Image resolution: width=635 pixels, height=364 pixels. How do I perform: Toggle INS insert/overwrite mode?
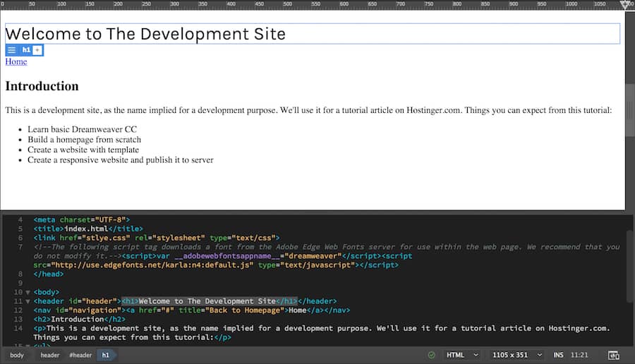[558, 355]
